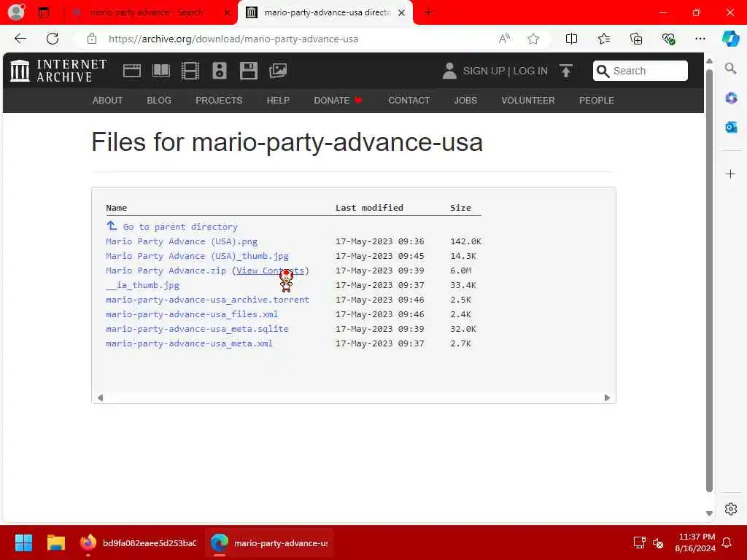Open the Tab actions menu icon
Screen dimensions: 747x560
pos(44,12)
